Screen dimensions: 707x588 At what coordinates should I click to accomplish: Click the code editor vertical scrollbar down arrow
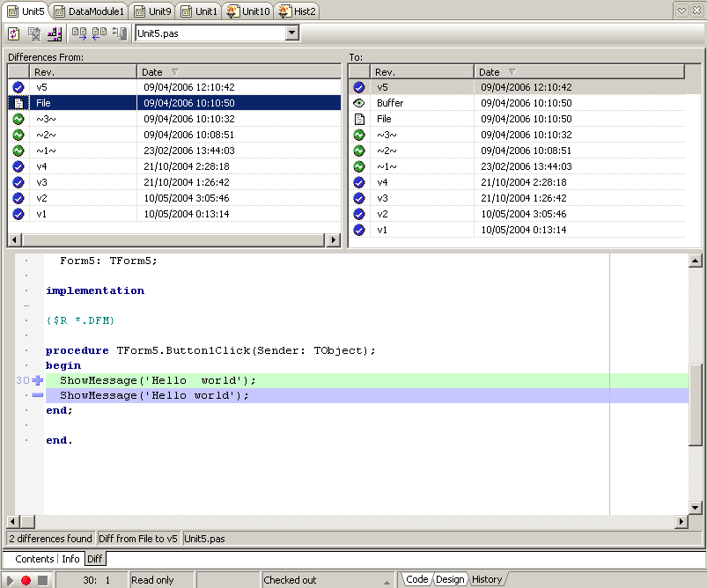pyautogui.click(x=695, y=508)
